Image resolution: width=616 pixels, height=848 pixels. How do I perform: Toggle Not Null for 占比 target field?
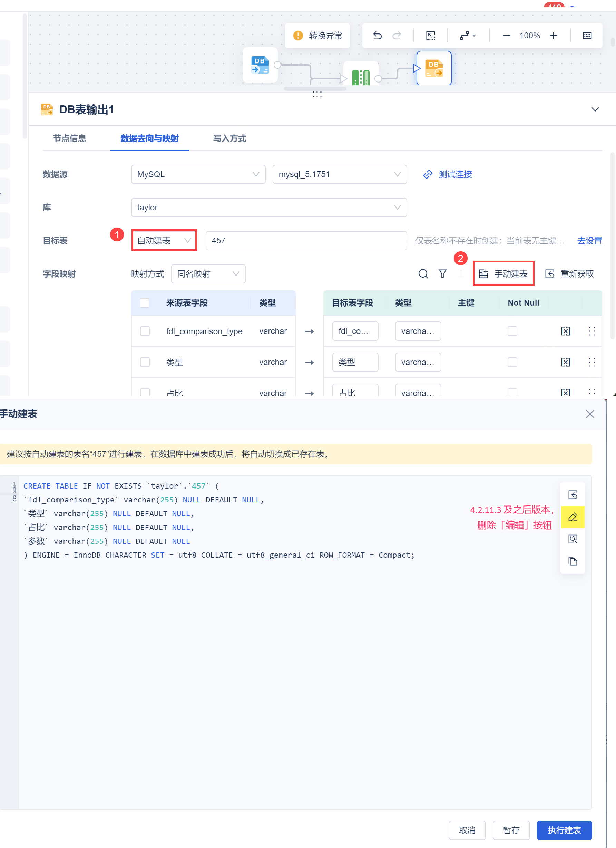point(512,392)
